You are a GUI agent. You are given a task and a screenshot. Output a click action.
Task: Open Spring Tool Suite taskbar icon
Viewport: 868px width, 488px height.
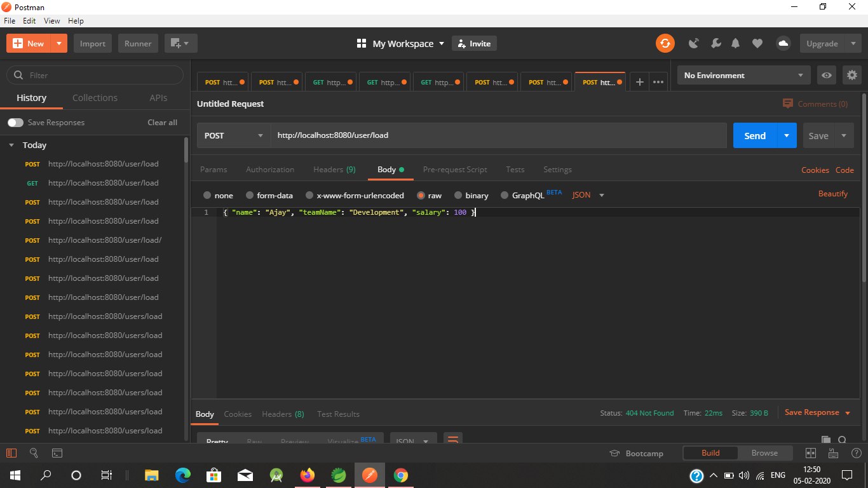(x=339, y=475)
